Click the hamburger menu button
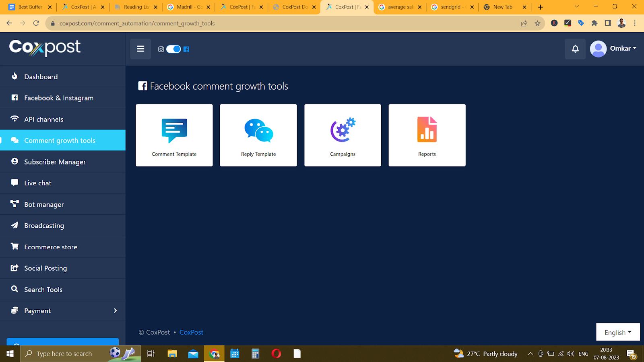Viewport: 644px width, 362px height. tap(140, 49)
